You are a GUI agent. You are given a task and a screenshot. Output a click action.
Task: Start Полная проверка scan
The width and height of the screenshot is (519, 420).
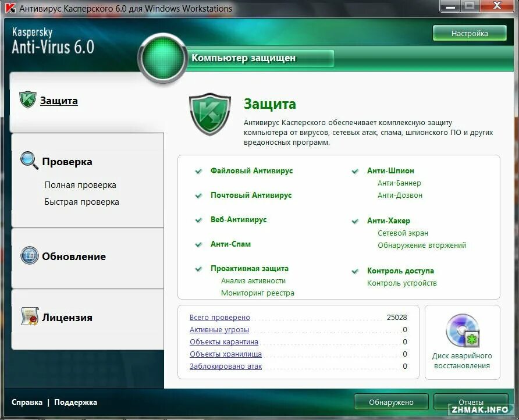pos(80,185)
